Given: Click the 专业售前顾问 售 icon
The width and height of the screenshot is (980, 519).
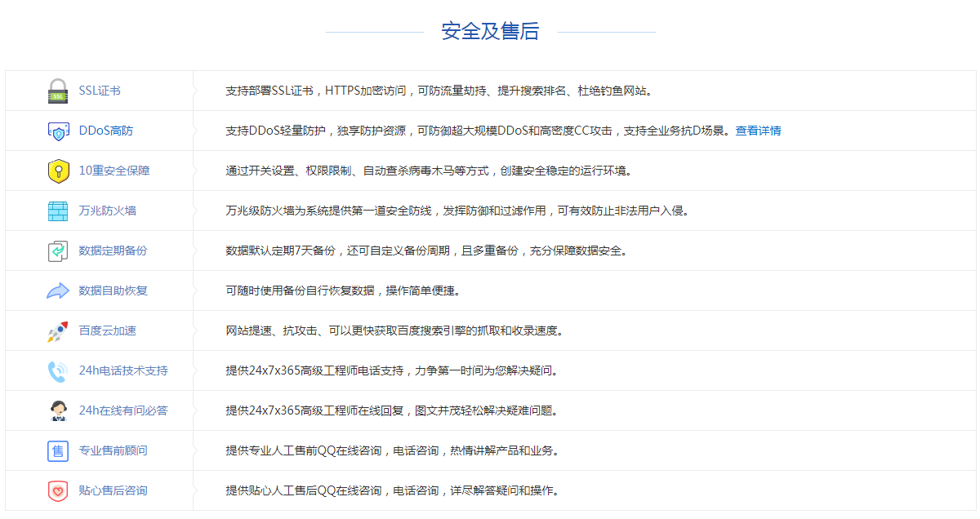Looking at the screenshot, I should point(58,450).
